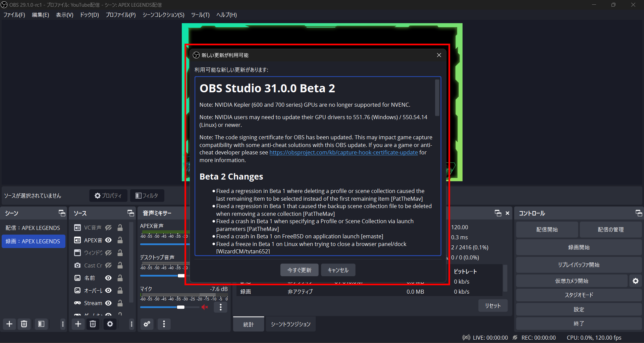Open source プロパティ button

(x=108, y=196)
